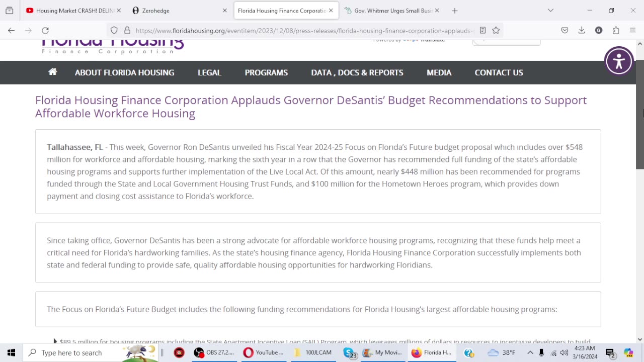The height and width of the screenshot is (362, 644).
Task: Open the Firefox downloads panel
Action: tap(582, 30)
